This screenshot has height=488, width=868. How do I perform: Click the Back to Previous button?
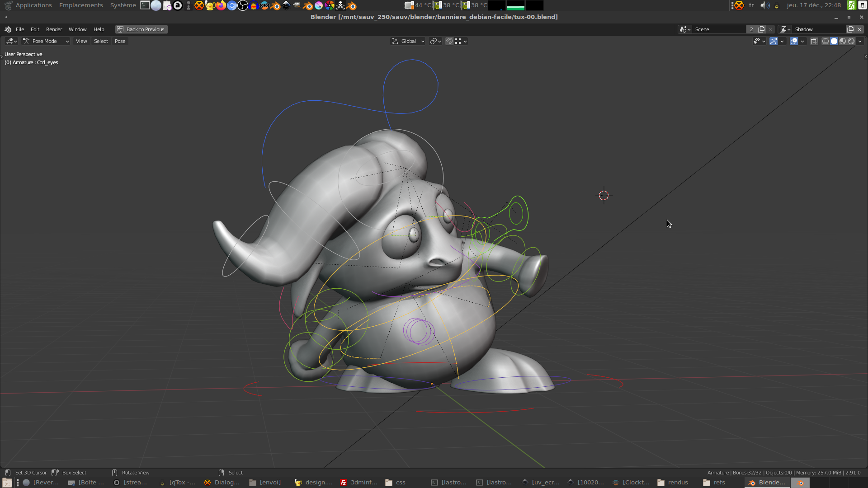coord(141,29)
